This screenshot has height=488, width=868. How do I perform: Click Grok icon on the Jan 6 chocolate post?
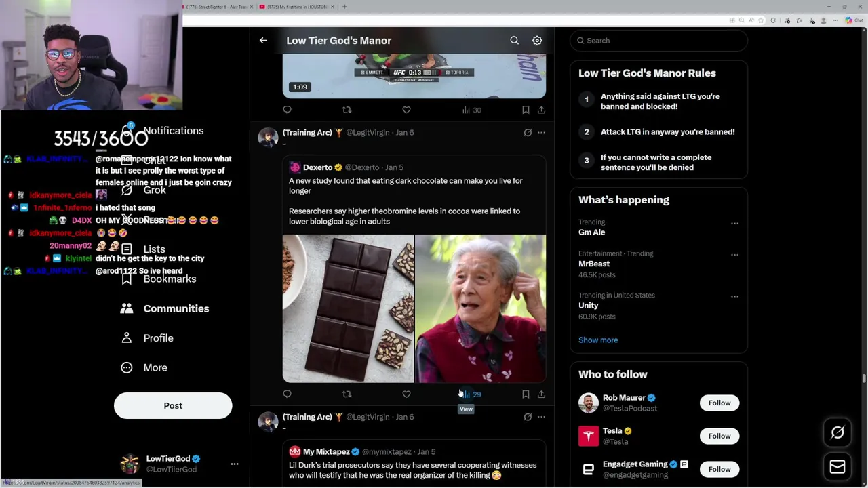tap(528, 133)
